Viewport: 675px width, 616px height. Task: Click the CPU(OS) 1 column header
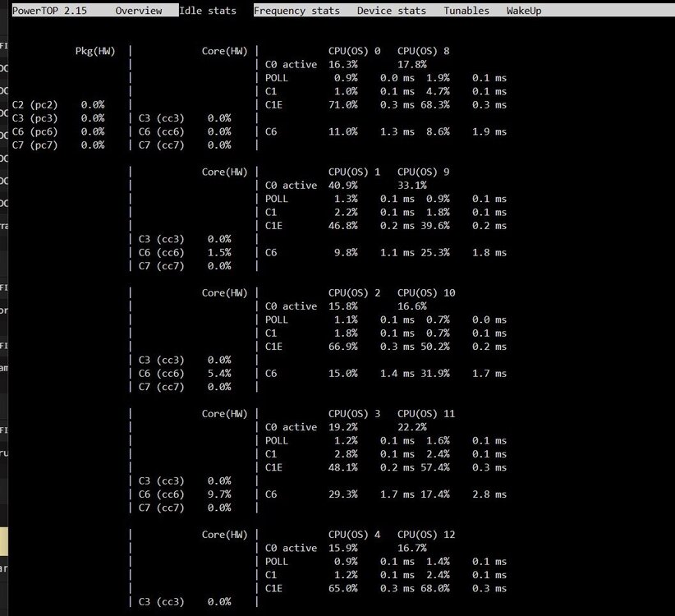354,172
